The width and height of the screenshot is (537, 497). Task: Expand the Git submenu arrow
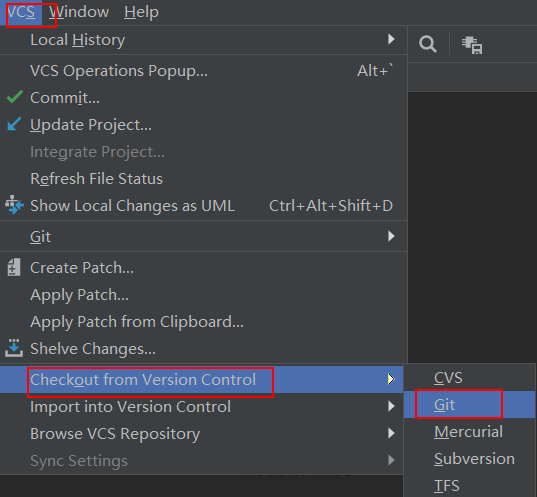click(x=391, y=236)
